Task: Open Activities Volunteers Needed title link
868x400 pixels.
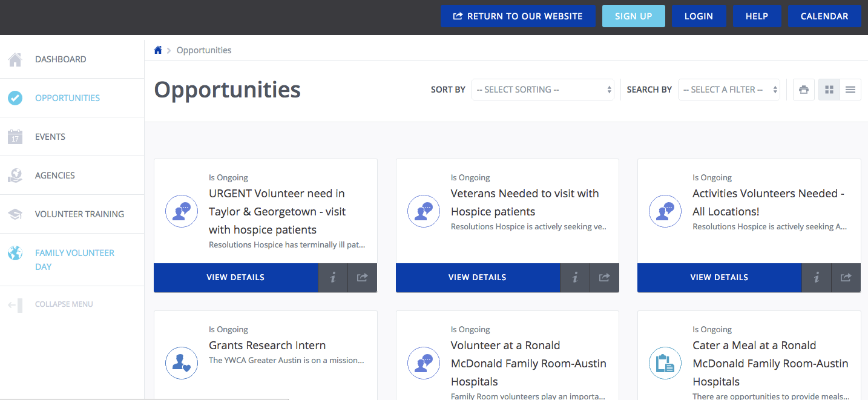Action: click(769, 203)
